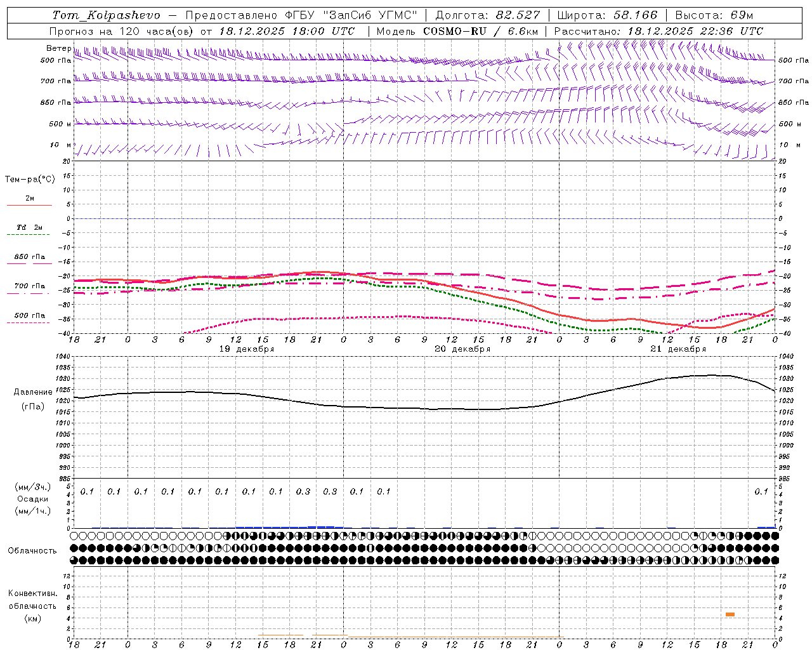Click the orange convective cloud bar on 21 декабря
Viewport: 812px width, 650px height.
point(730,614)
